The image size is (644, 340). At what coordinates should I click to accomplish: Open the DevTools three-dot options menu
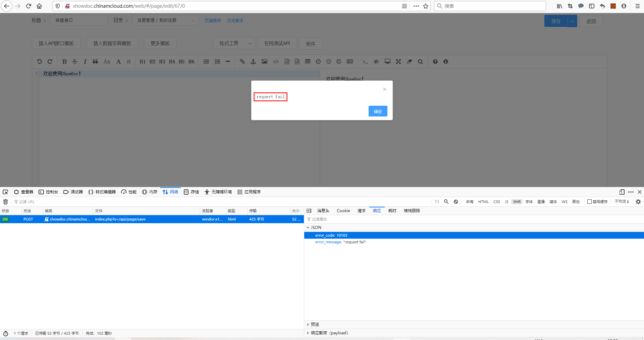[x=631, y=192]
